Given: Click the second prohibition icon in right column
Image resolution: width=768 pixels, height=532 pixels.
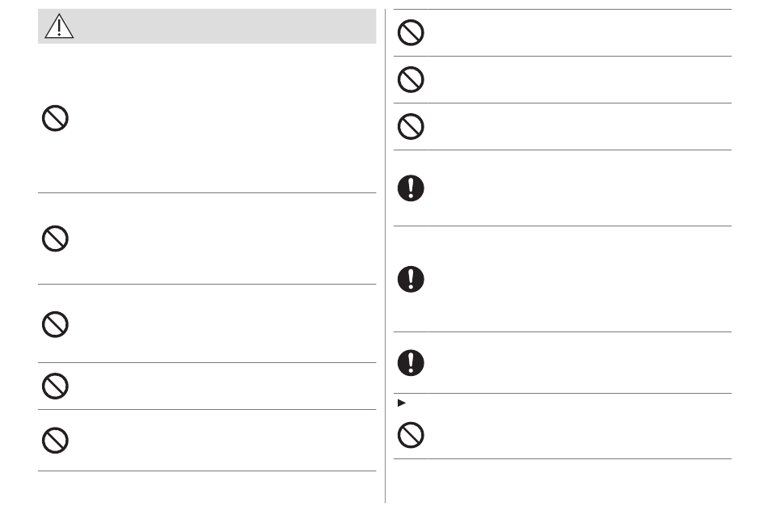Looking at the screenshot, I should coord(411,79).
